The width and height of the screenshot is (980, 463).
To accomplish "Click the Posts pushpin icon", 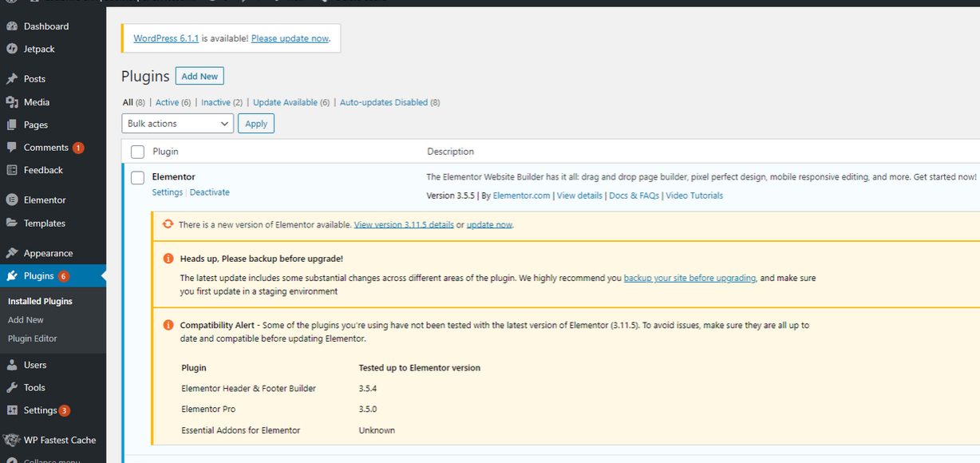I will click(x=12, y=79).
